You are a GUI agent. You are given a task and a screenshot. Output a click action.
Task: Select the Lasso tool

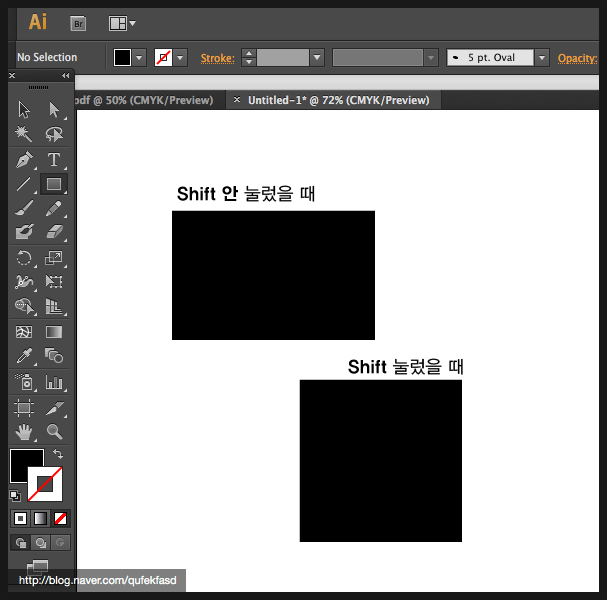pos(54,134)
